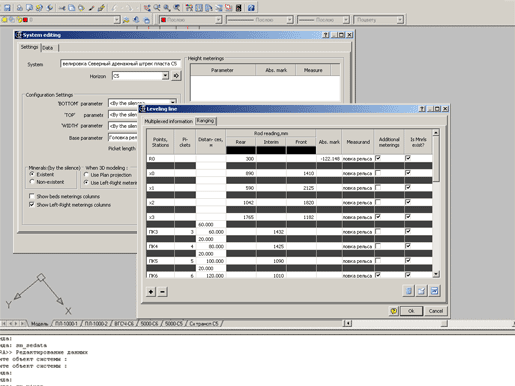Screen dimensions: 515x386
Task: Select the Match Properties brush icon
Action: [x=91, y=7]
